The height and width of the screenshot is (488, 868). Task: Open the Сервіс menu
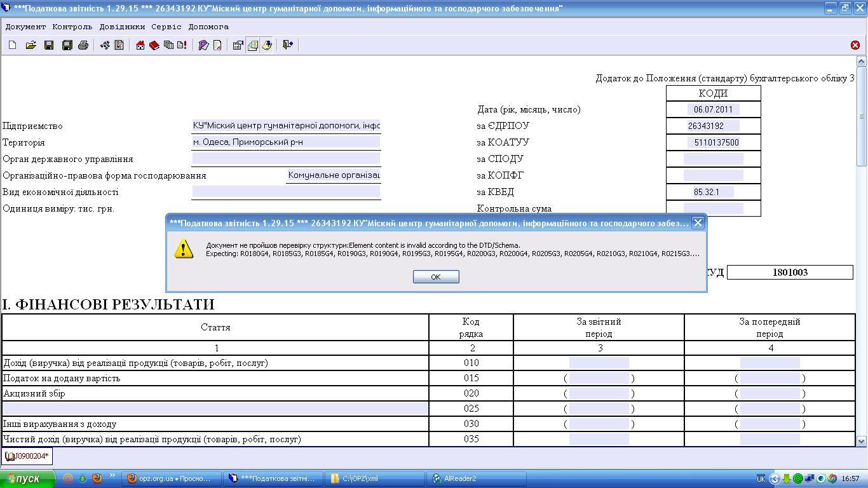(x=166, y=27)
